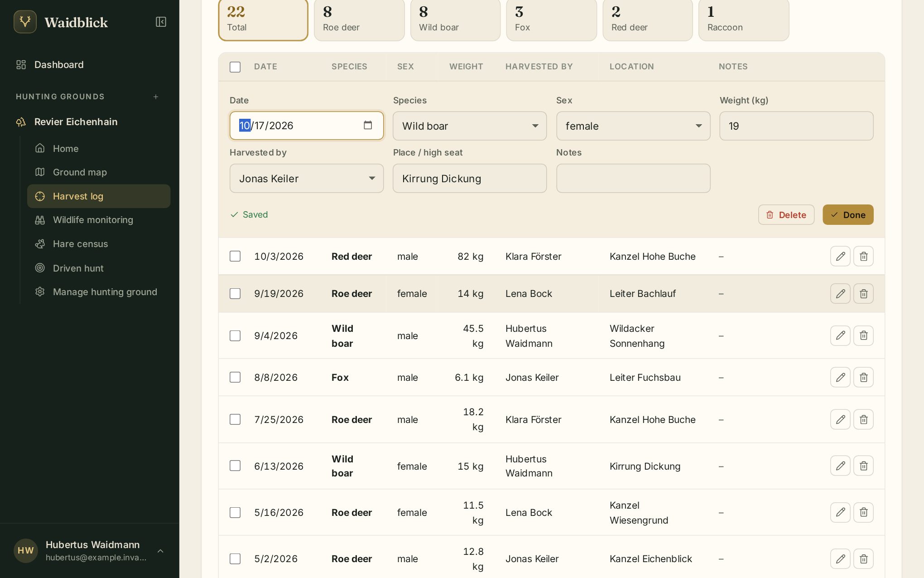The image size is (924, 578).
Task: Toggle the select-all checkbox in table header
Action: point(235,67)
